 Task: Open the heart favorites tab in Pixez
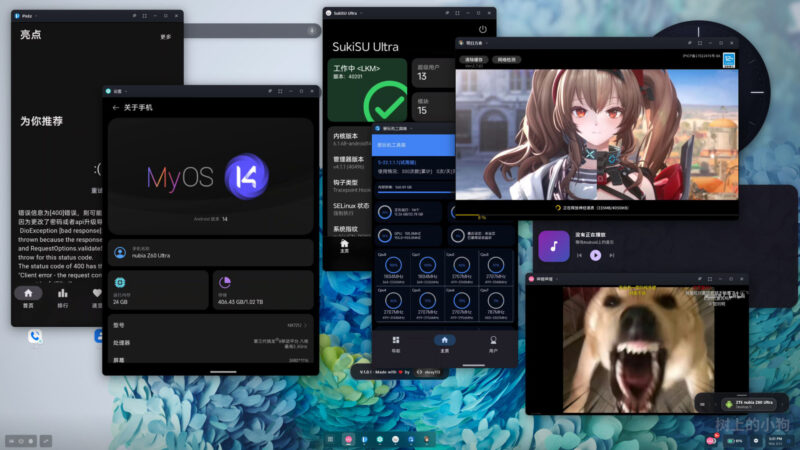(x=96, y=297)
